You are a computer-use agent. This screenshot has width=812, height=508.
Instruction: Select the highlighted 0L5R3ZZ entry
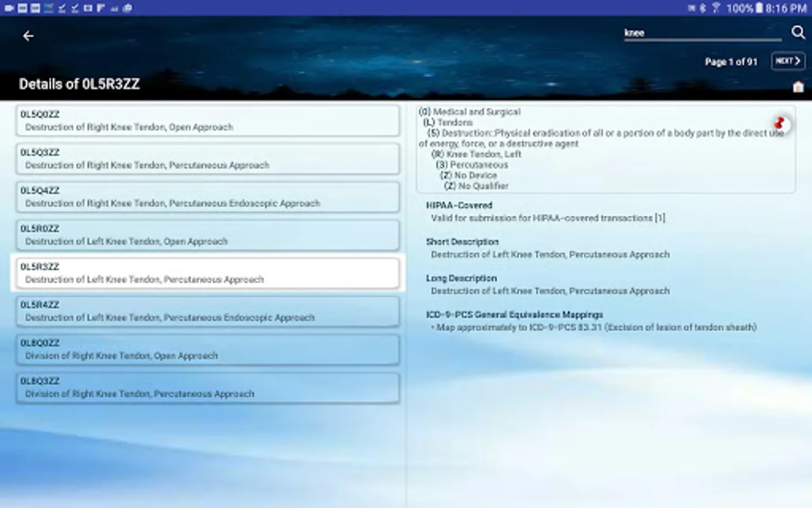(208, 273)
